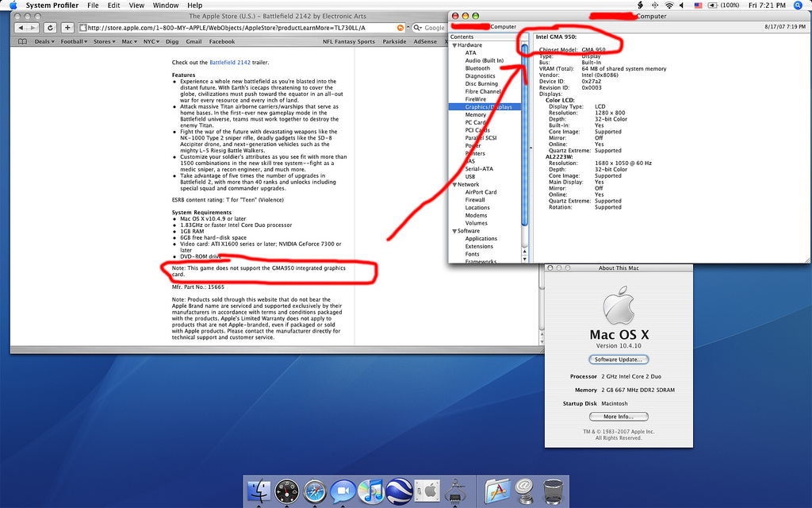
Task: Select Memory in the Contents list
Action: pos(476,114)
